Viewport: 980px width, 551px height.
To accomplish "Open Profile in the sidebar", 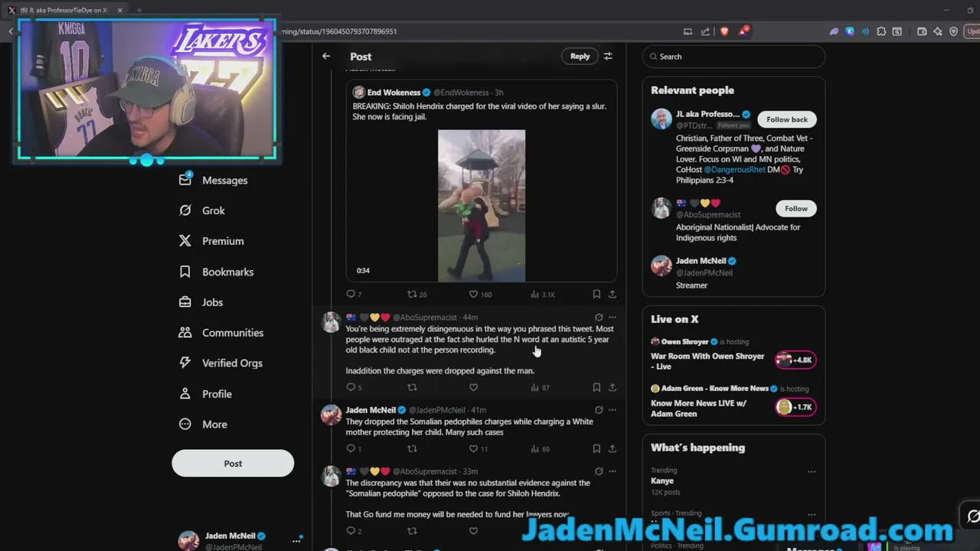I will click(x=205, y=394).
